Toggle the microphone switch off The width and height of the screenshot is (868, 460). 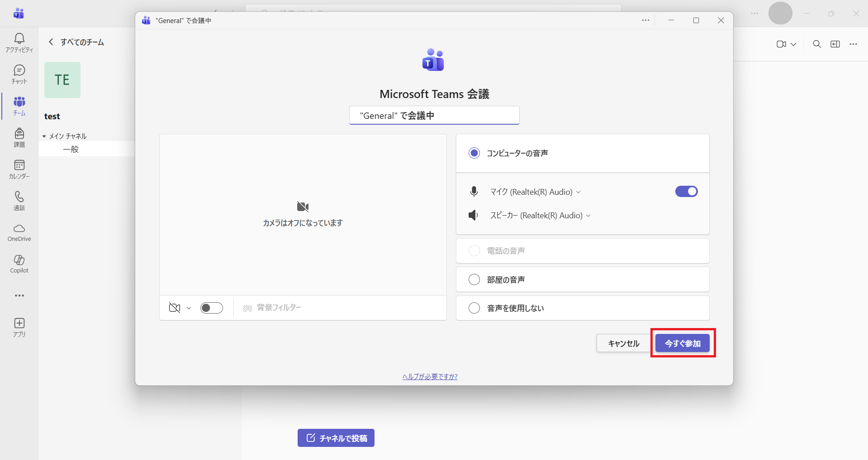pos(686,192)
